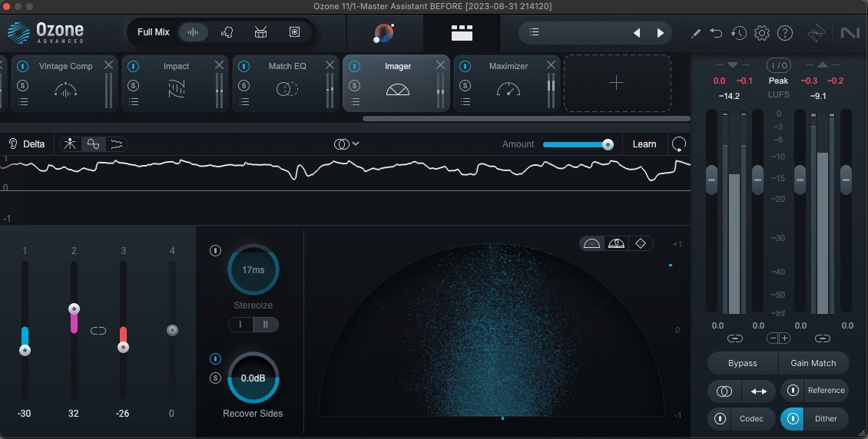Viewport: 868px width, 439px height.
Task: Select Stereoize mode I
Action: click(240, 325)
